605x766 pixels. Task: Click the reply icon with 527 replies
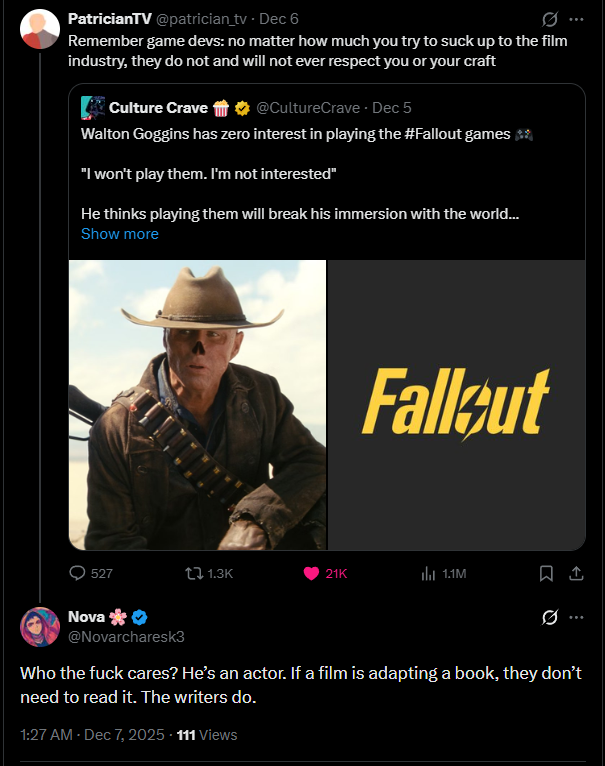click(78, 574)
